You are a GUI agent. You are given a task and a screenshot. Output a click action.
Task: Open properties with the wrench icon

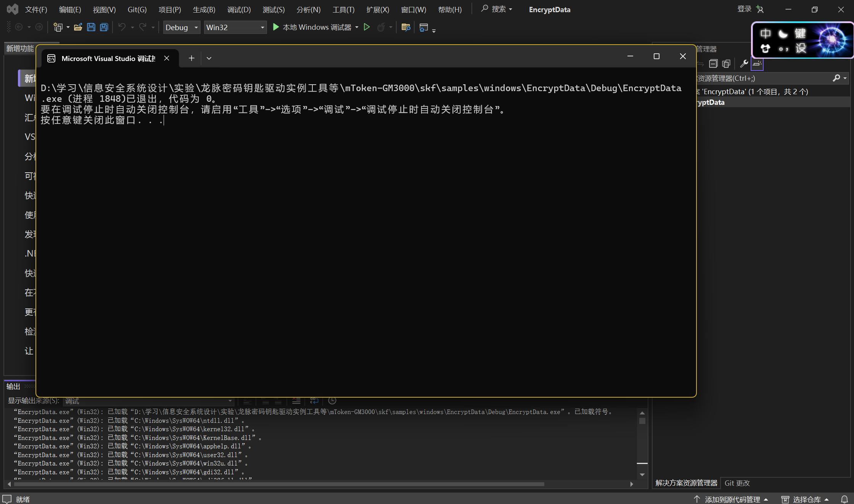(x=743, y=64)
